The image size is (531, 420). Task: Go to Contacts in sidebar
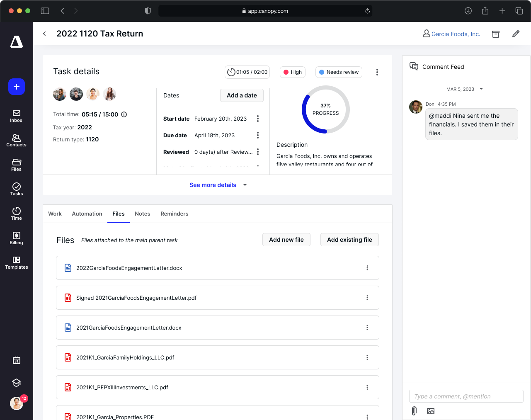pyautogui.click(x=16, y=141)
